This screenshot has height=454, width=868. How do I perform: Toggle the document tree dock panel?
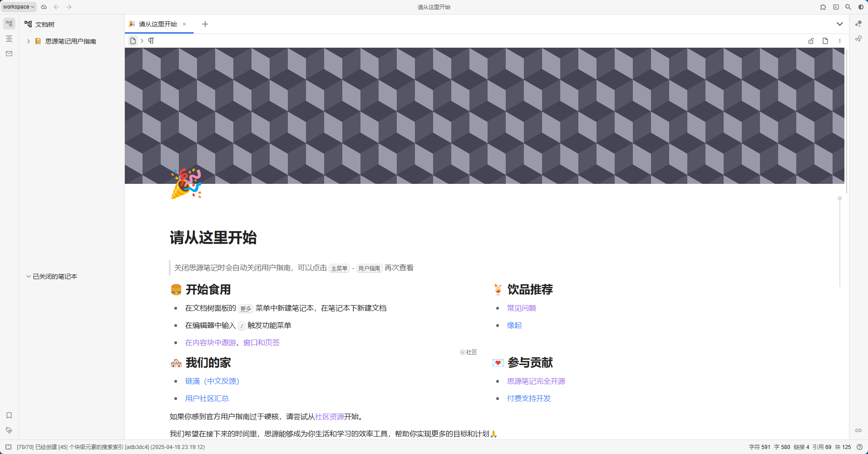[x=9, y=24]
